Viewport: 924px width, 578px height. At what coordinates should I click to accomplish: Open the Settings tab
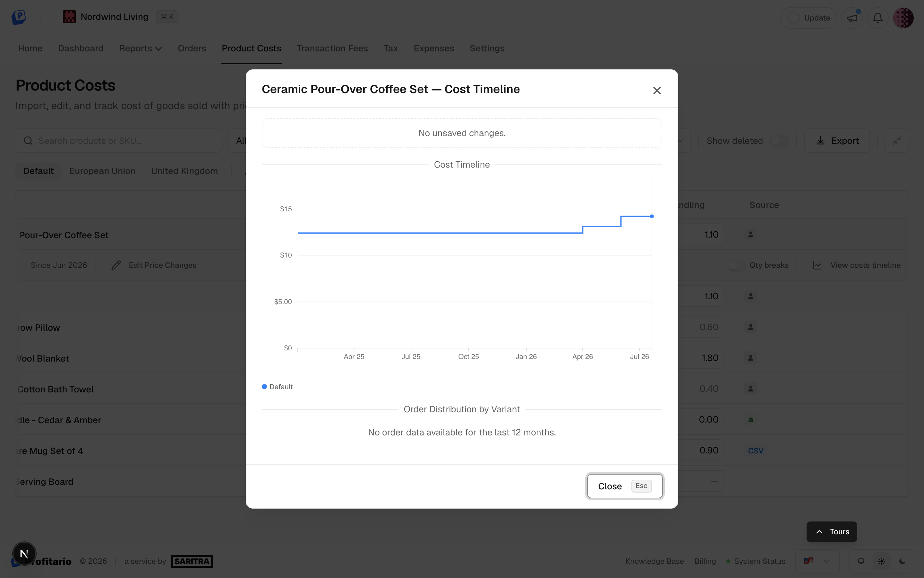[487, 48]
